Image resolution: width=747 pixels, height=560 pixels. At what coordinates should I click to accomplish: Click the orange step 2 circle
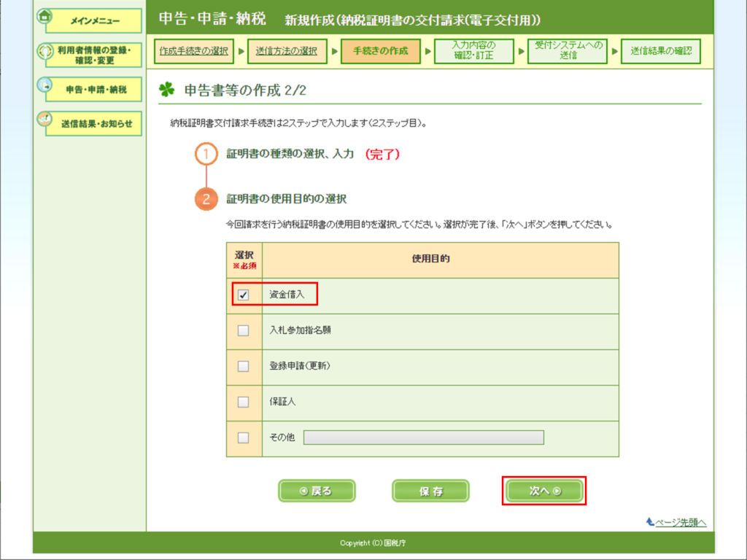206,199
